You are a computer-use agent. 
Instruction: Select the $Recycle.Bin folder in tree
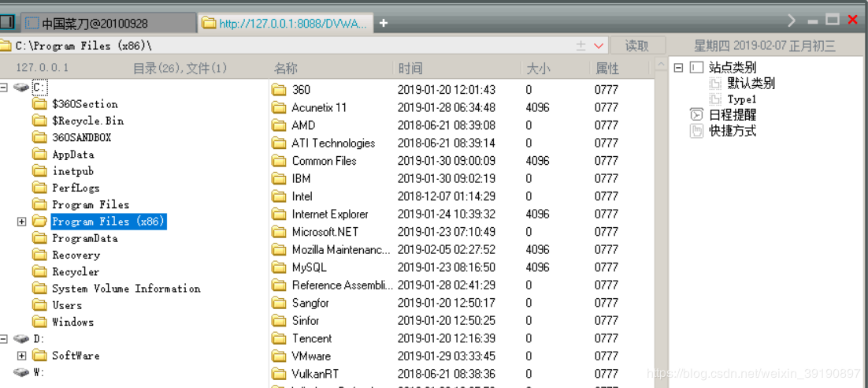[87, 121]
